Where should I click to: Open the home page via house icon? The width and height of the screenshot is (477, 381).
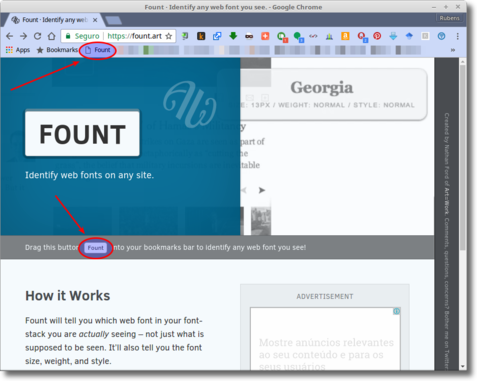click(x=51, y=36)
